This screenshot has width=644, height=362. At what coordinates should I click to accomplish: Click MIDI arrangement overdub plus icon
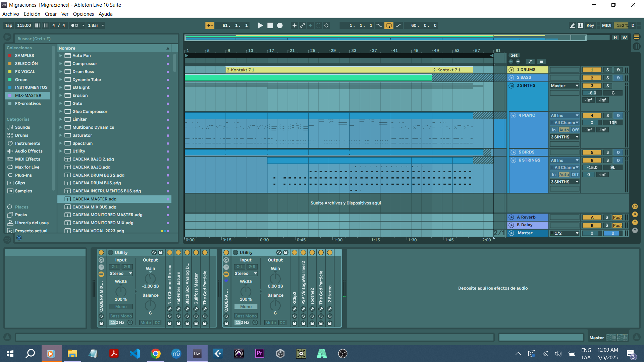tap(294, 25)
